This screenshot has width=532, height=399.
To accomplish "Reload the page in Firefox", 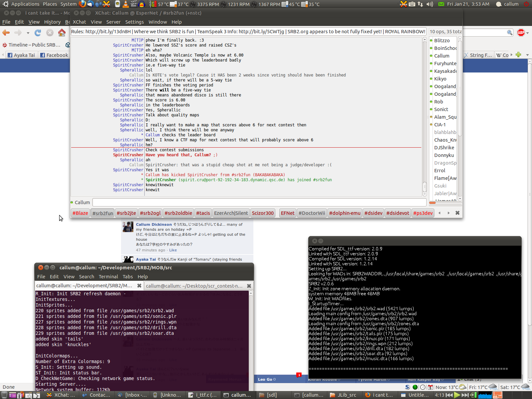I will [38, 33].
